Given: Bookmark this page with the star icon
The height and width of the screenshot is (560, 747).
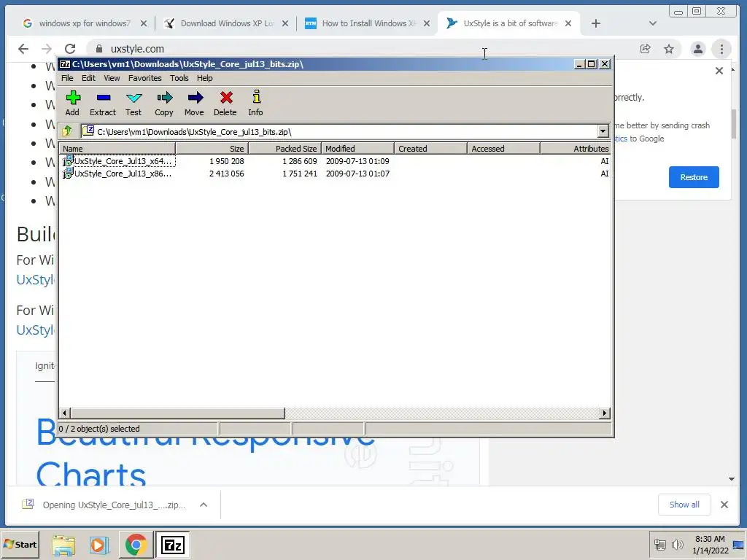Looking at the screenshot, I should tap(669, 49).
